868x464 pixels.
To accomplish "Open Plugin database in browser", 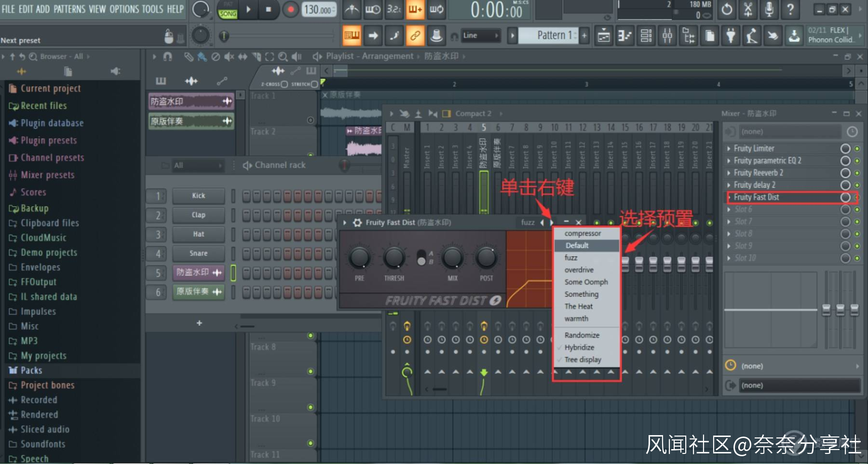I will pyautogui.click(x=52, y=123).
